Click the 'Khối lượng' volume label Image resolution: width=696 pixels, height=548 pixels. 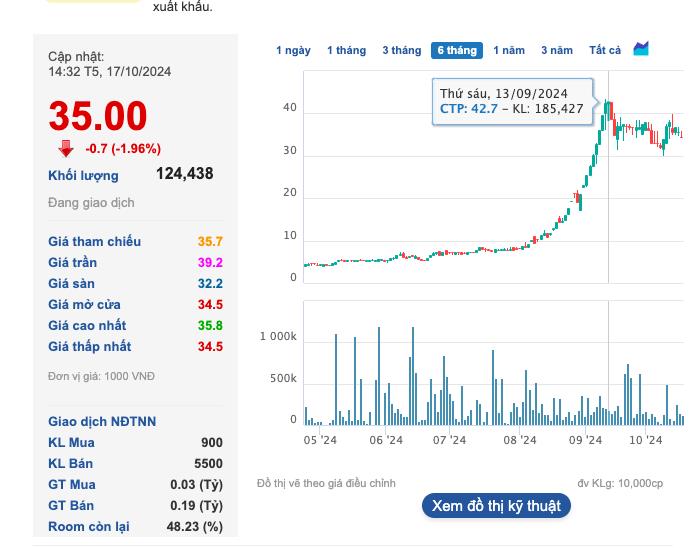[x=83, y=175]
